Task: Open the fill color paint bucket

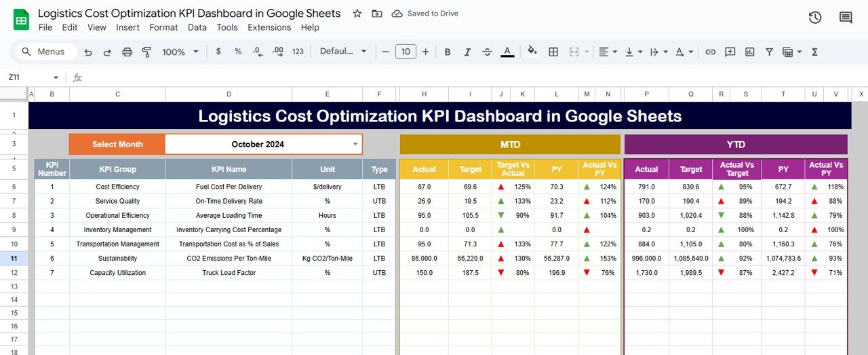Action: [x=532, y=51]
